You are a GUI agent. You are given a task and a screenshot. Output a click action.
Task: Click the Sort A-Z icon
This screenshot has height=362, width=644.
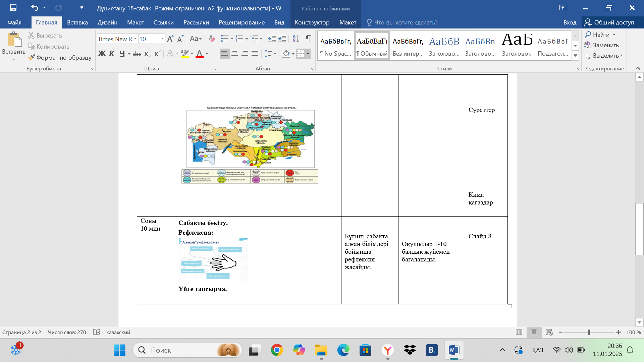coord(296,39)
